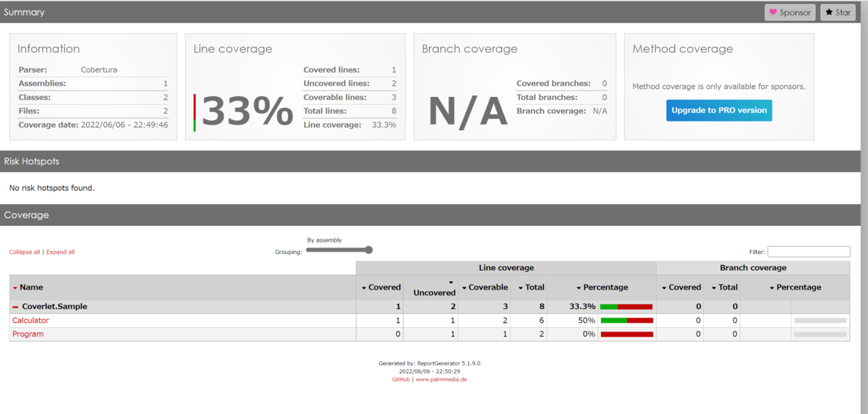The image size is (868, 414).
Task: Click the heart Sponsor button
Action: coord(790,12)
